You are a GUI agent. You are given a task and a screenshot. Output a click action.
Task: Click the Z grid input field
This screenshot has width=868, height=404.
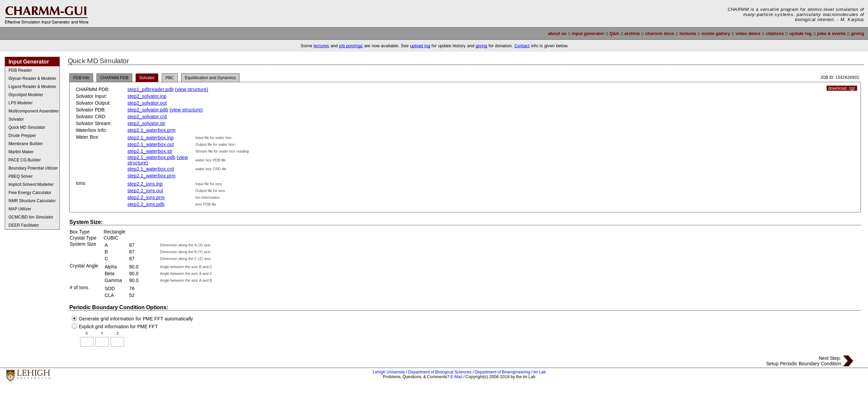[x=117, y=342]
